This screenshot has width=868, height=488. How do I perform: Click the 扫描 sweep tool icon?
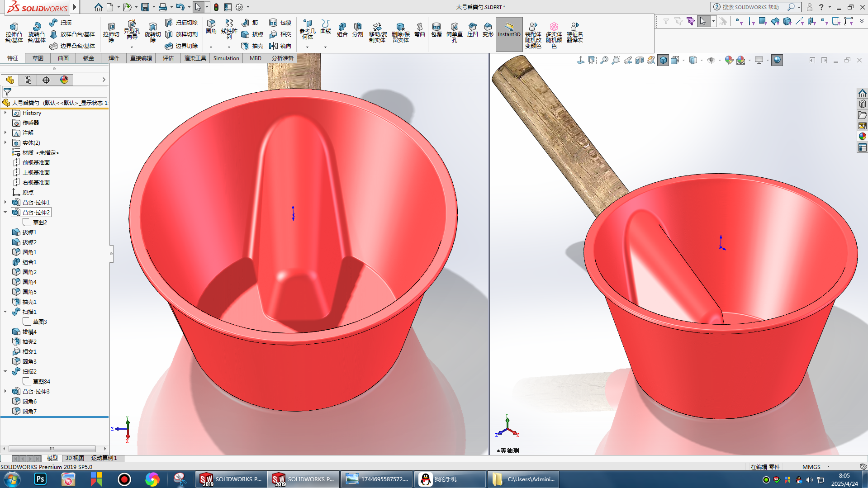point(53,23)
